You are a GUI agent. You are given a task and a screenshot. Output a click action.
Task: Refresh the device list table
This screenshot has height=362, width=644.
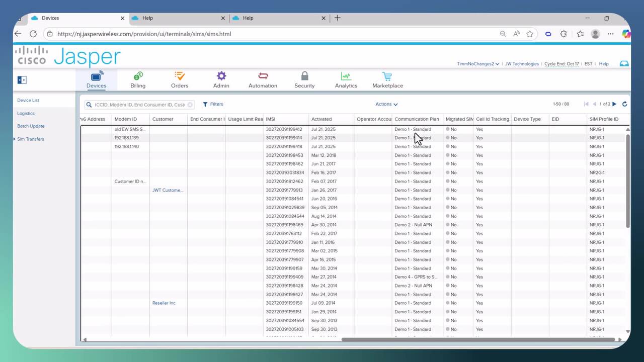click(x=624, y=104)
